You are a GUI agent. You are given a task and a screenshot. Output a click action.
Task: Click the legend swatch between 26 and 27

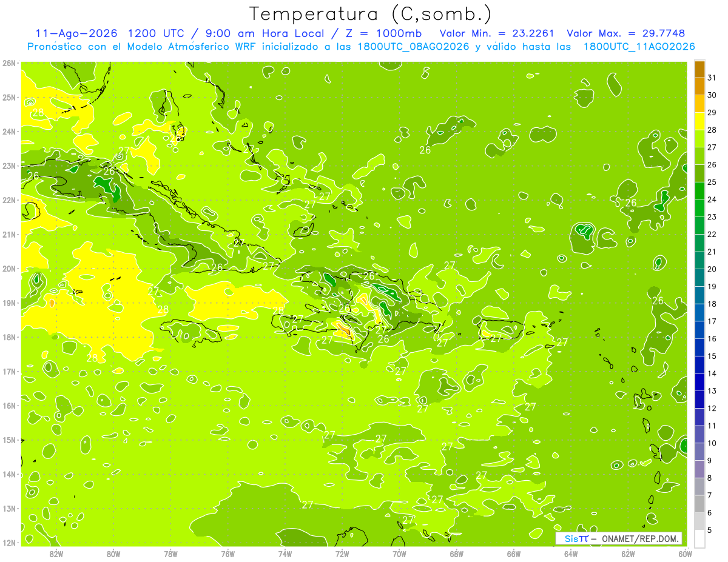[x=699, y=156]
